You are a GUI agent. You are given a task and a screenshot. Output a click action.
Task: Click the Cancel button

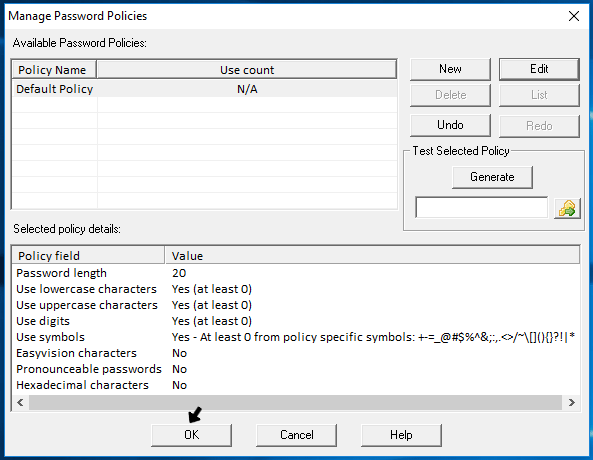click(x=296, y=435)
